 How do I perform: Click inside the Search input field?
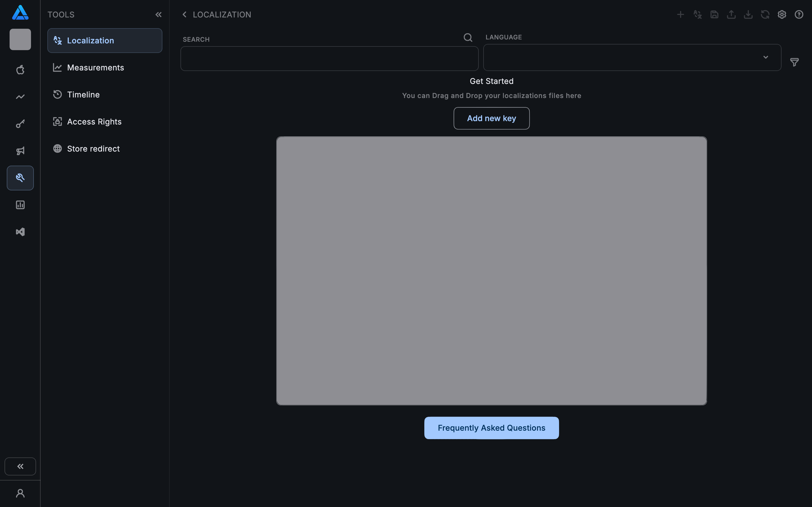(x=329, y=58)
